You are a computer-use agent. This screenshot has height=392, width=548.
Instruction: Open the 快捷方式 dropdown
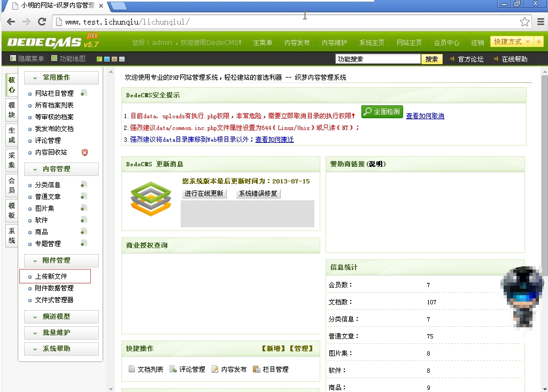pyautogui.click(x=512, y=42)
